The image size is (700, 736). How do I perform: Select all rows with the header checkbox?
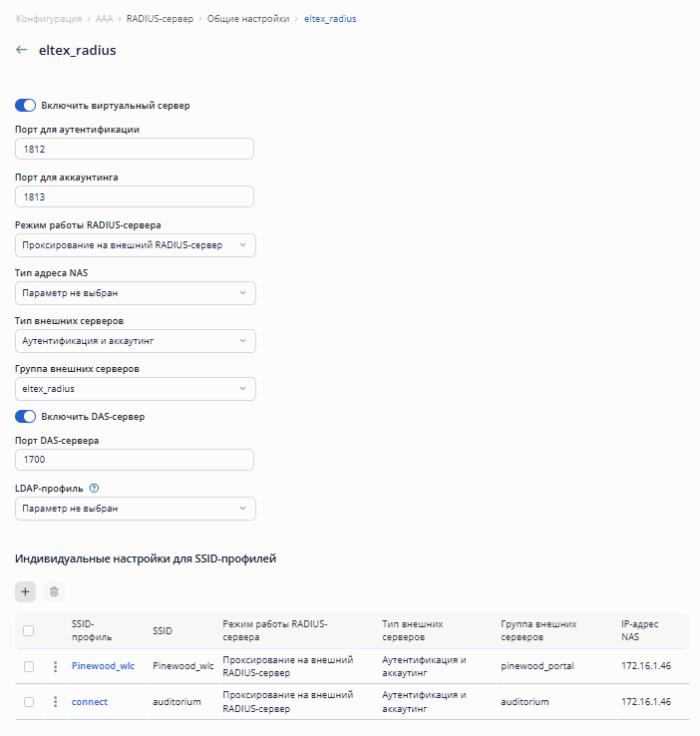[29, 630]
